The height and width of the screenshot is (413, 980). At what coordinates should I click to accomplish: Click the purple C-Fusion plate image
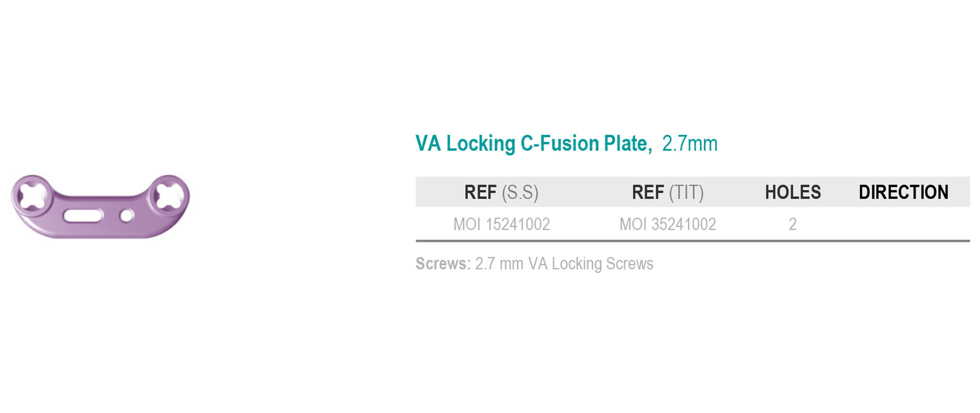pos(101,206)
